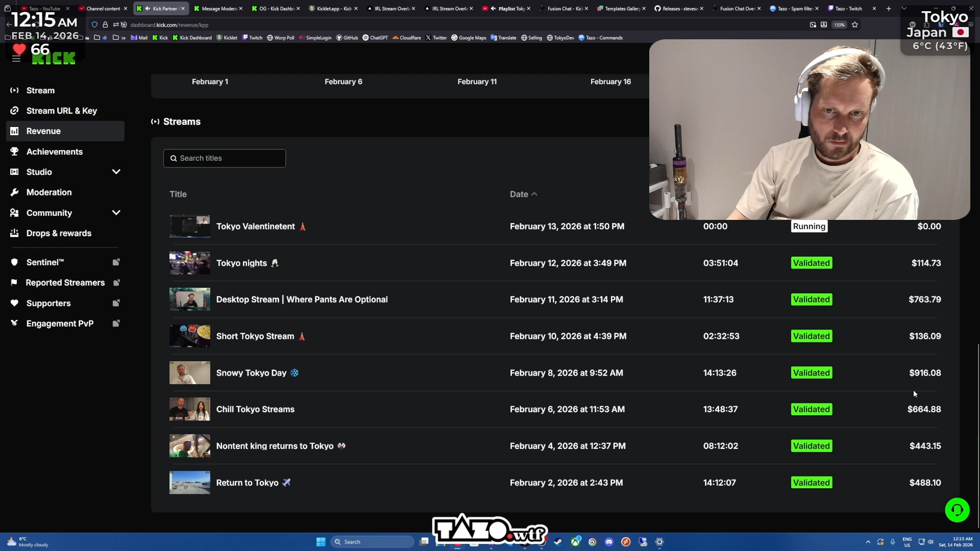
Task: Open Stream URL & Key page
Action: pos(61,111)
